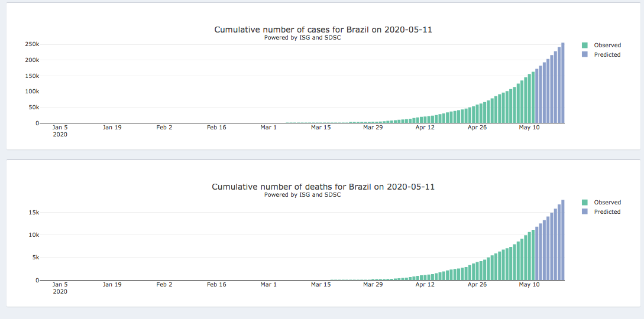The width and height of the screenshot is (644, 319).
Task: Click the green Observed swatch in deaths legend
Action: pyautogui.click(x=585, y=202)
